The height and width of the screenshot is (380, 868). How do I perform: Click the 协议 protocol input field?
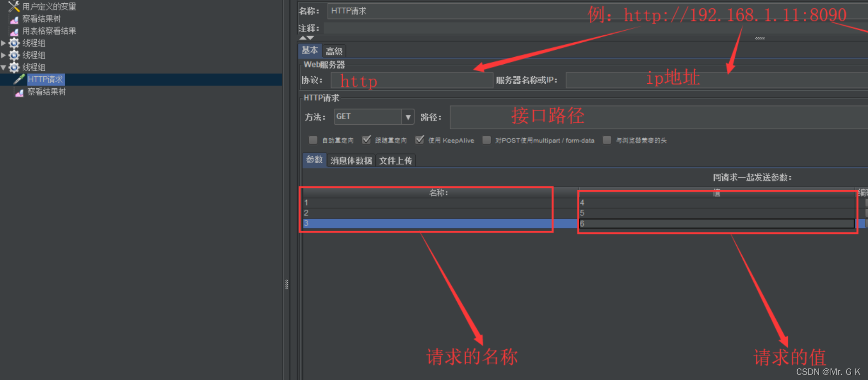(412, 80)
